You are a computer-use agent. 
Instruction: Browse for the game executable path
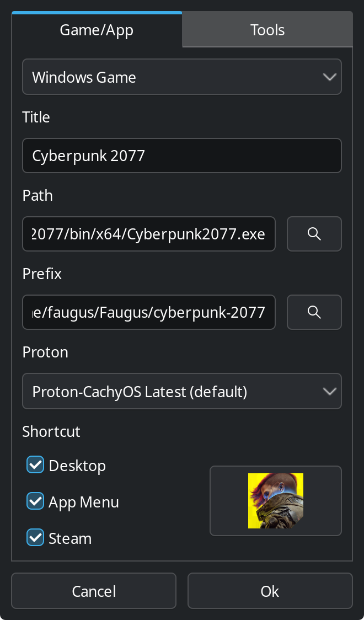[x=314, y=234]
